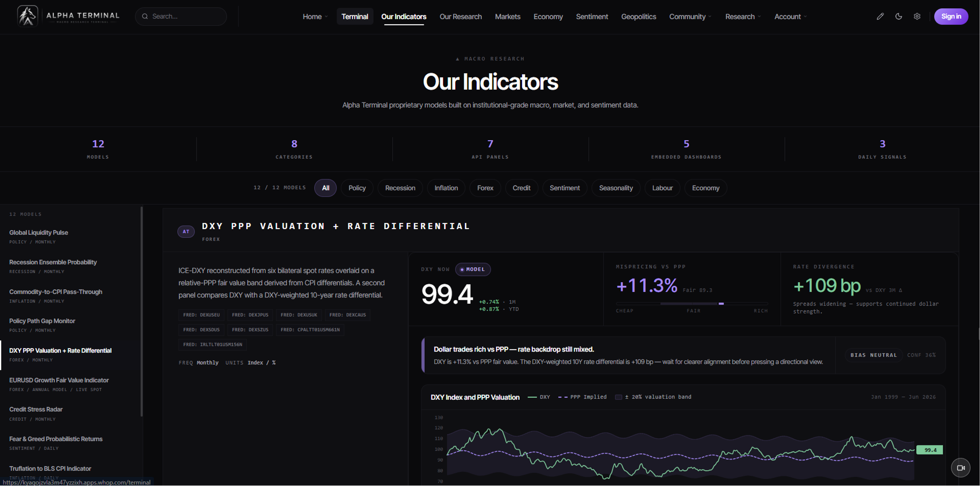
Task: Open Fear & Greed Probabilistic Returns
Action: [70, 443]
